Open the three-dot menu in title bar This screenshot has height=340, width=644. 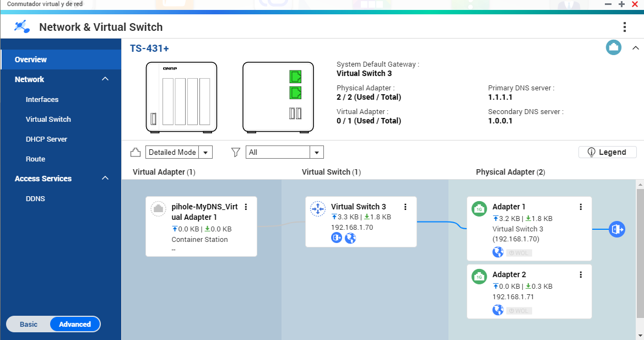point(624,27)
